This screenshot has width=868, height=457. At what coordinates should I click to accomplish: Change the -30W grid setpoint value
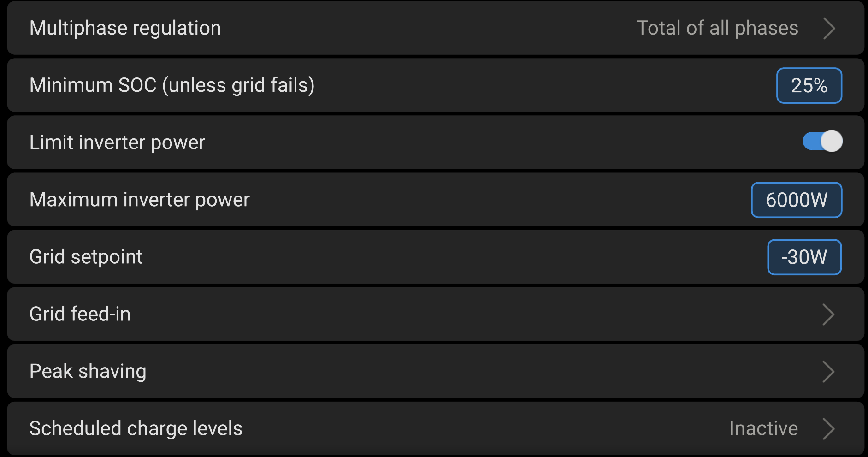click(x=804, y=257)
